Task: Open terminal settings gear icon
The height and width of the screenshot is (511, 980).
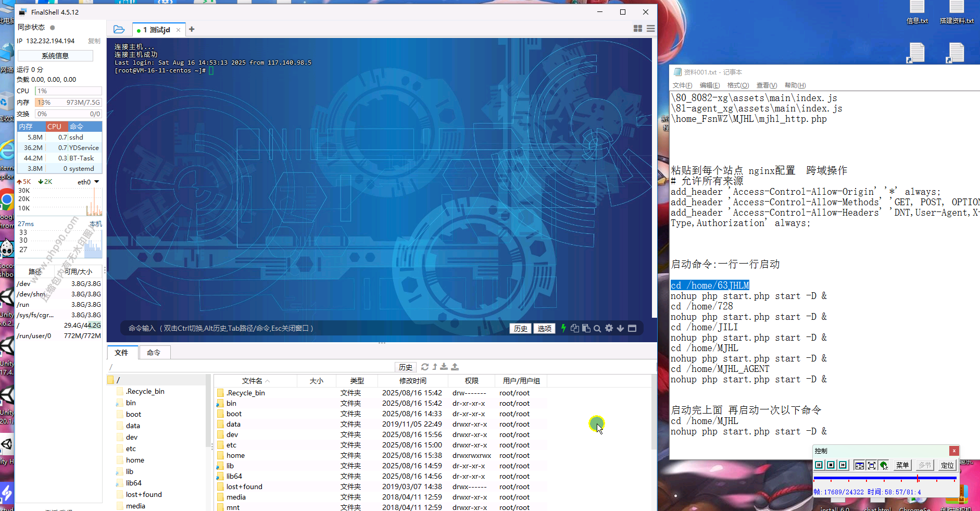Action: point(609,328)
